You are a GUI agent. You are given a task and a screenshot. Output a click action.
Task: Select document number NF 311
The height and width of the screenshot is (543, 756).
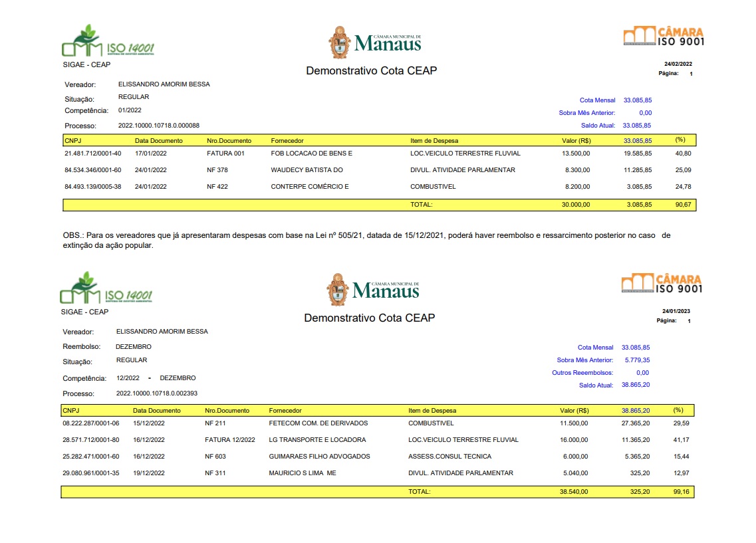tap(215, 473)
